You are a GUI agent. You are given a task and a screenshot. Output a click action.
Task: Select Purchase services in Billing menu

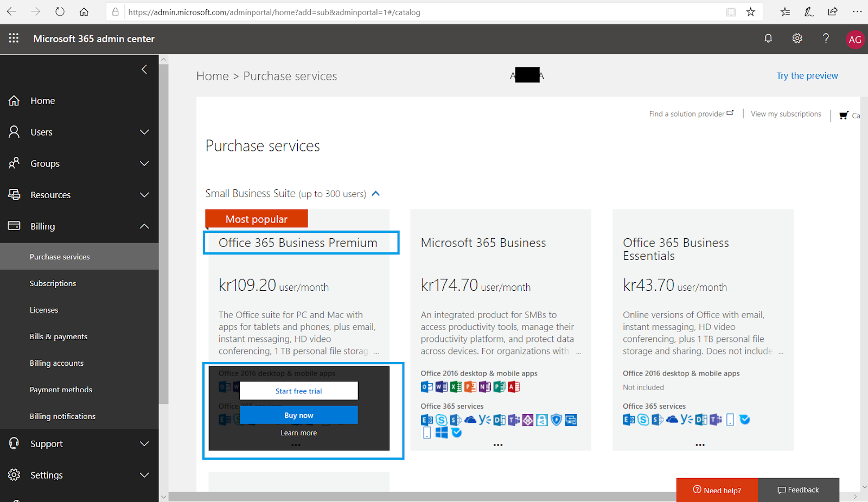coord(79,257)
